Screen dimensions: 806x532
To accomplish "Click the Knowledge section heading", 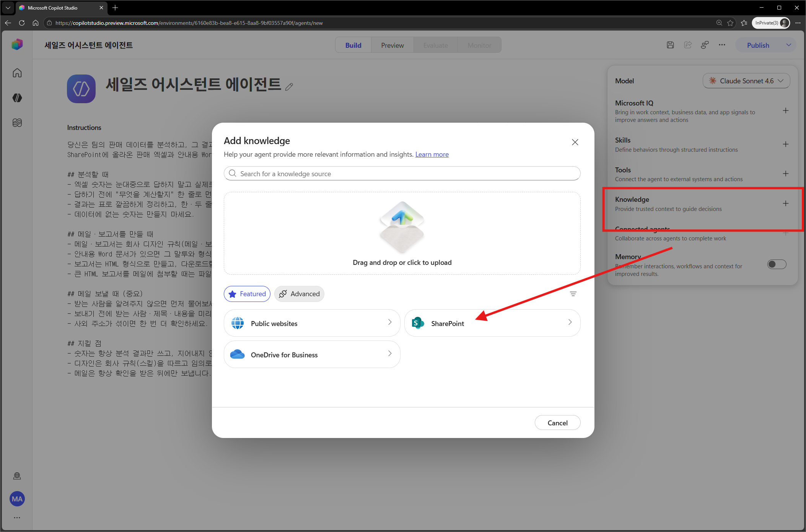I will [632, 199].
